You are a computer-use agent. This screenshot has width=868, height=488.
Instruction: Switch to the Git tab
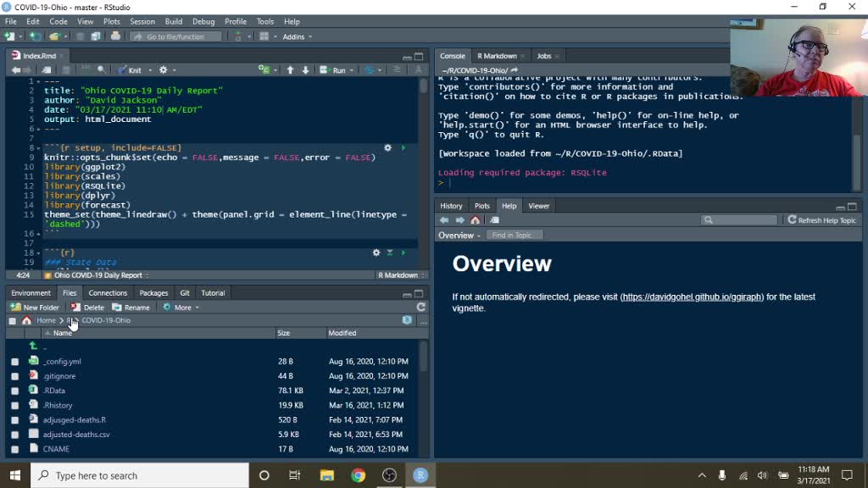click(x=185, y=292)
